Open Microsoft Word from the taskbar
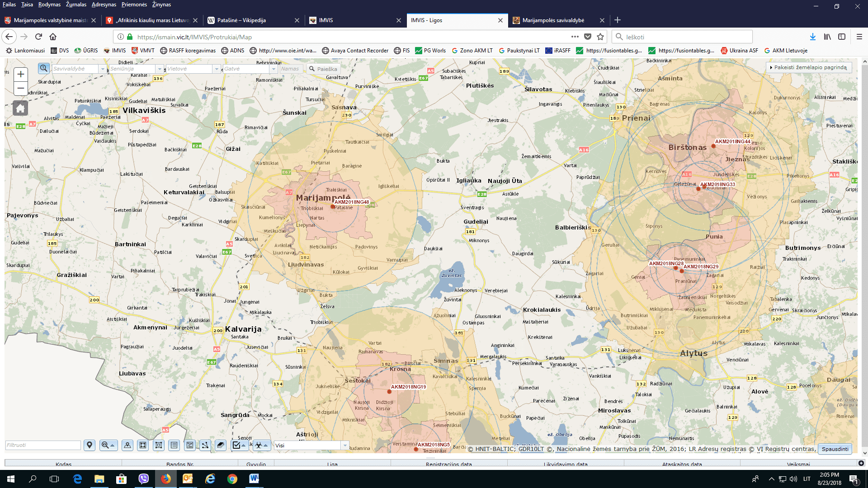868x488 pixels. click(x=254, y=479)
